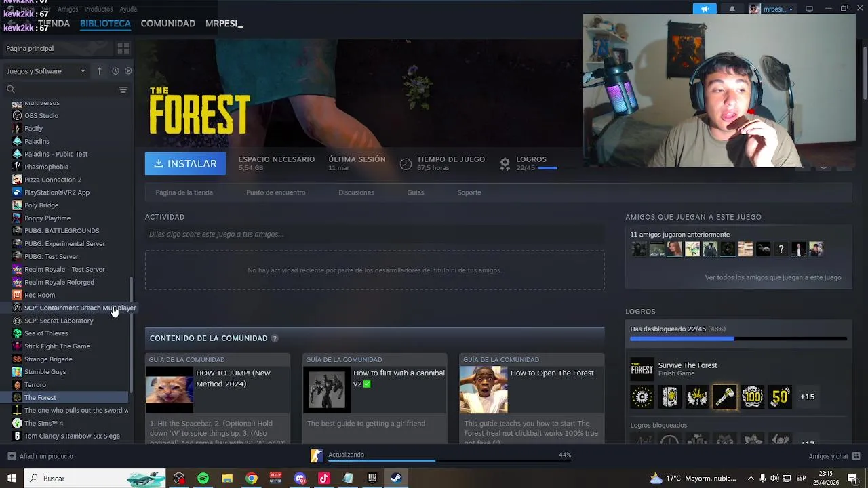Open the BIBLIOTECA tab
868x488 pixels.
point(105,23)
